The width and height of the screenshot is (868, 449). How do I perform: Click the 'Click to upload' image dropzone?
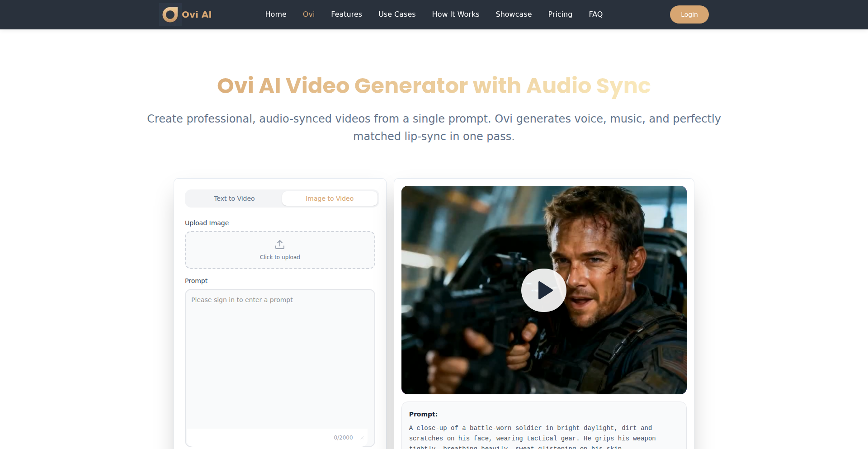coord(280,250)
